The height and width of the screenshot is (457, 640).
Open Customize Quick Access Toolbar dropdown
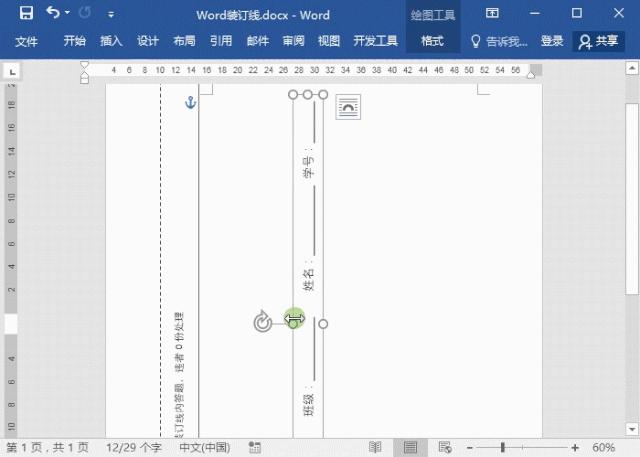pos(111,15)
